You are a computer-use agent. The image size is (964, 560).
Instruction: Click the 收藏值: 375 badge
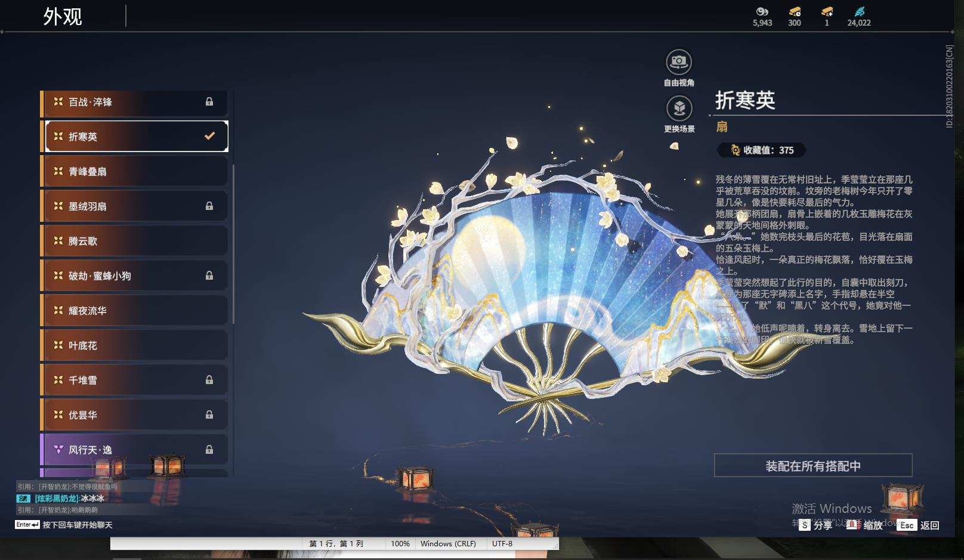point(761,150)
